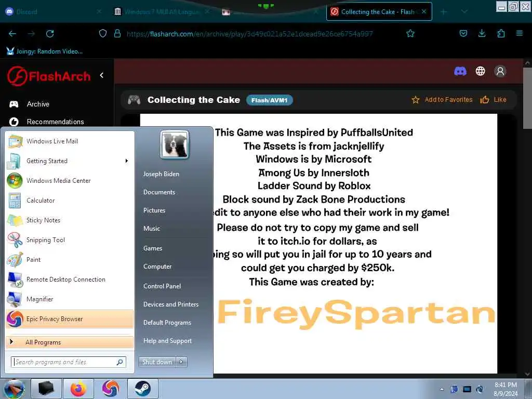Click the Epic browser taskbar icon
The image size is (532, 399).
pos(111,389)
